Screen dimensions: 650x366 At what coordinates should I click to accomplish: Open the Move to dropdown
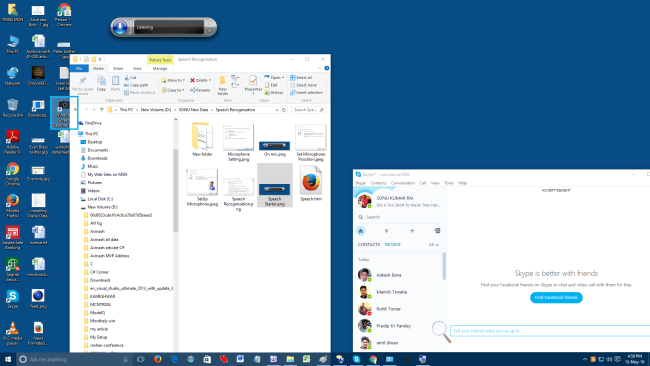coord(173,80)
